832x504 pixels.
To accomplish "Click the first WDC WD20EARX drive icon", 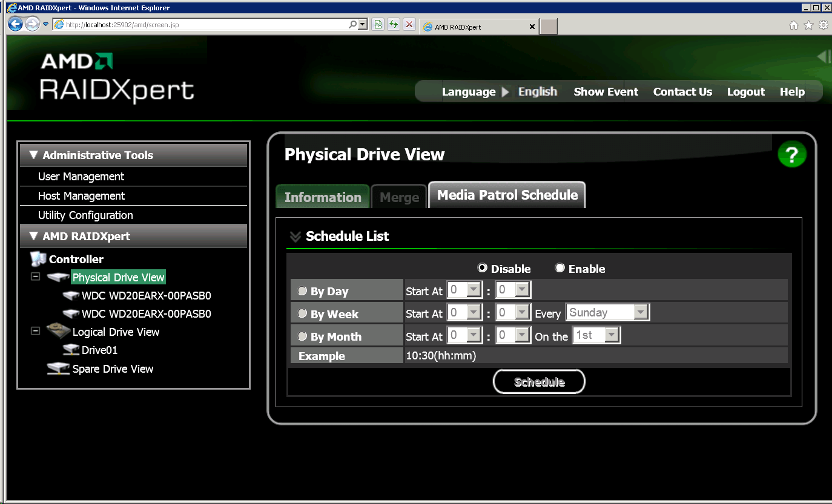I will click(71, 296).
